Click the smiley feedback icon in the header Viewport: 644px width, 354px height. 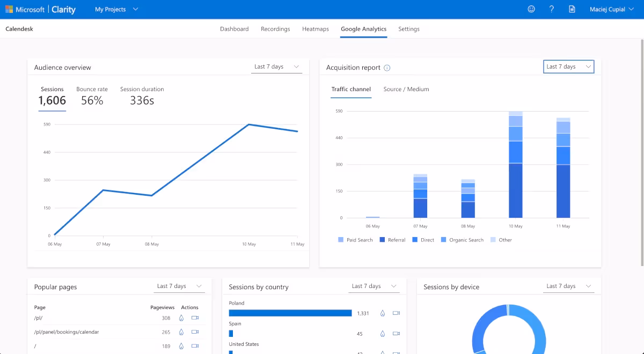pos(531,9)
